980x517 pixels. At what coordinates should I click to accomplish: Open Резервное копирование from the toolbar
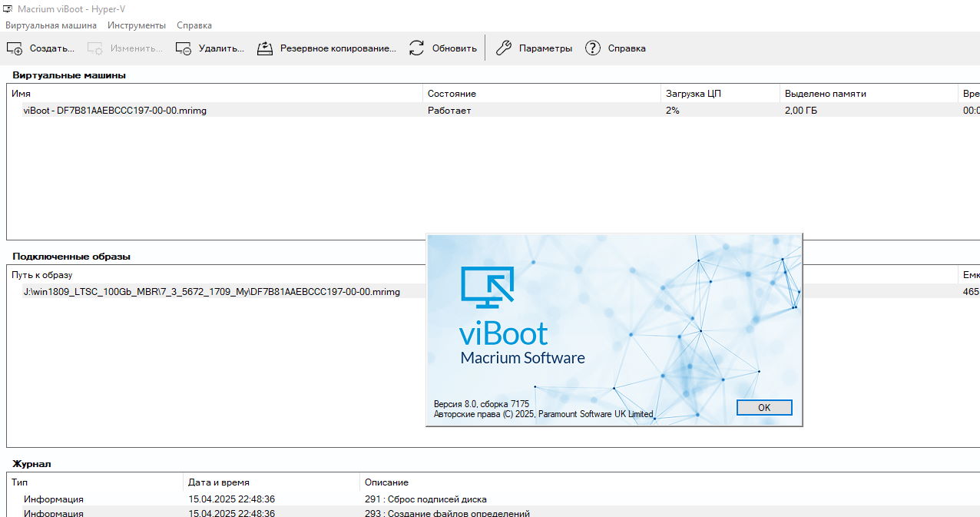[326, 48]
